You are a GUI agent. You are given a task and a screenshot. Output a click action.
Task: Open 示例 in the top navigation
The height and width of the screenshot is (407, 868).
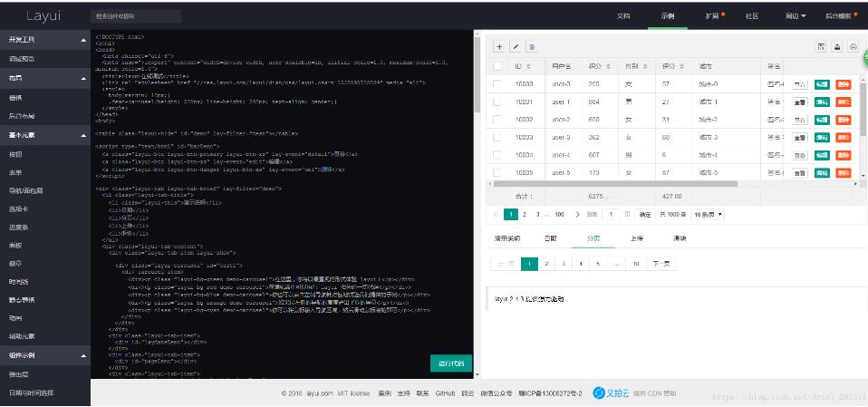668,16
